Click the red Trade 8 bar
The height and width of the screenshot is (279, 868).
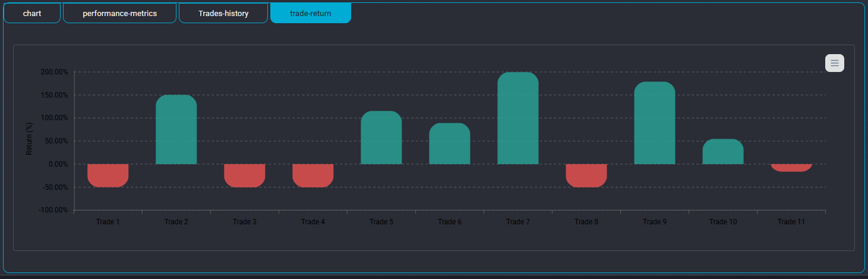[586, 175]
